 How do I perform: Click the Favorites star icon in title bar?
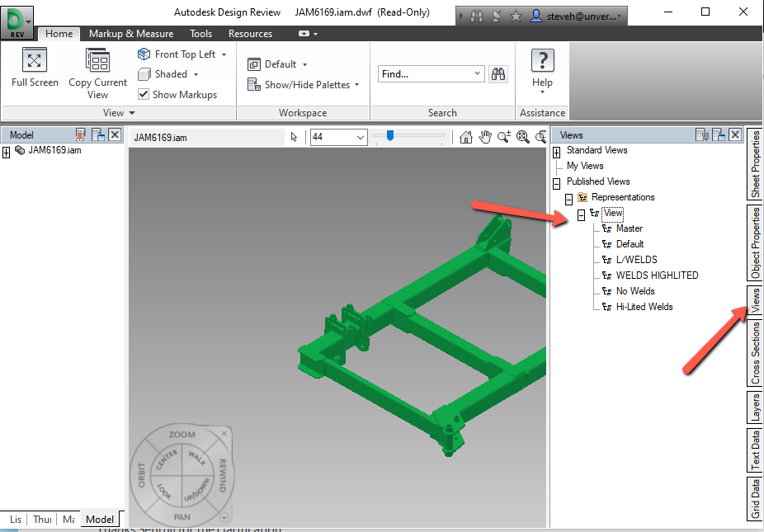click(x=516, y=16)
